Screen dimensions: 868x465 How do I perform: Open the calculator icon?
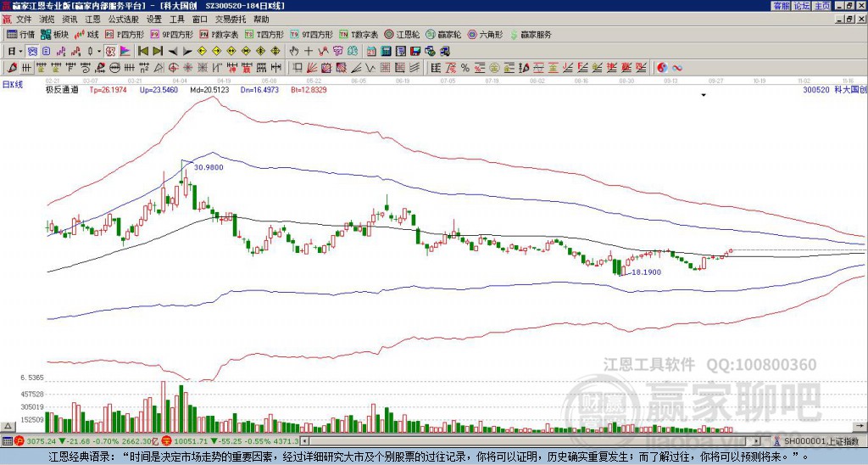[387, 52]
